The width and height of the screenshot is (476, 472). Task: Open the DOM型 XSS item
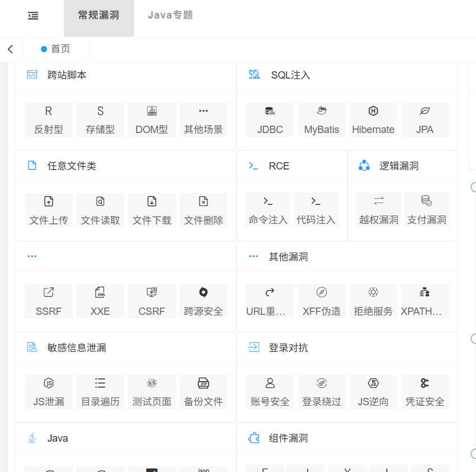click(152, 120)
